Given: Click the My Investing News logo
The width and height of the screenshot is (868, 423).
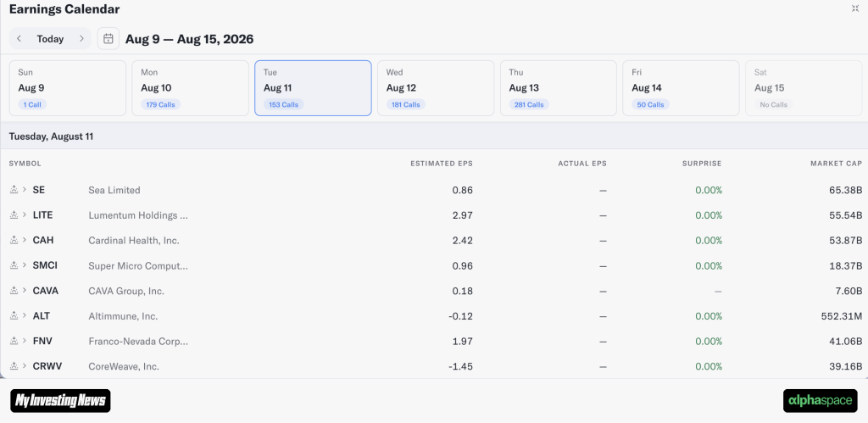Looking at the screenshot, I should [60, 401].
